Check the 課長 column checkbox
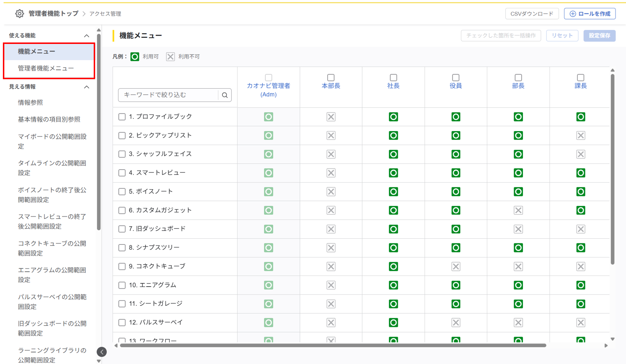Image resolution: width=626 pixels, height=364 pixels. 581,77
